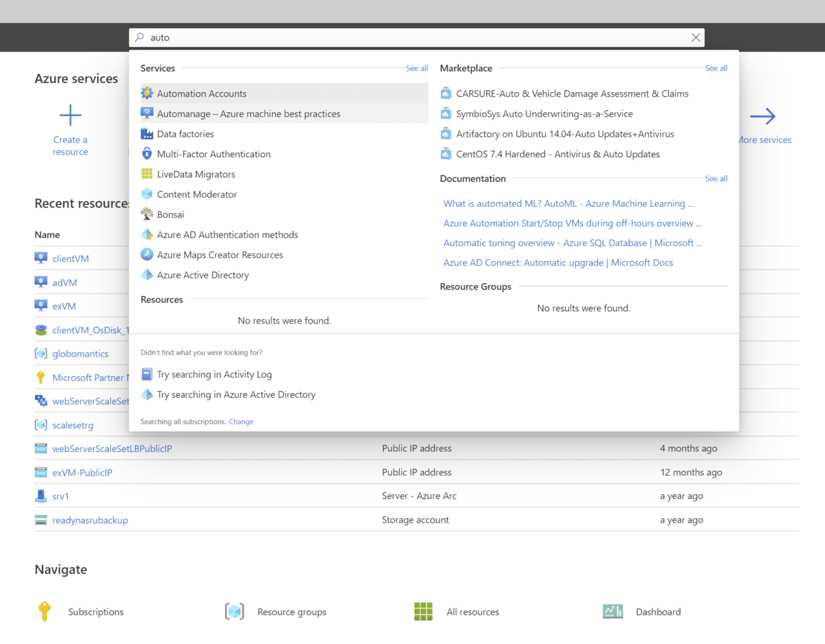825x644 pixels.
Task: Go to Dashboard in Navigate section
Action: coord(658,612)
